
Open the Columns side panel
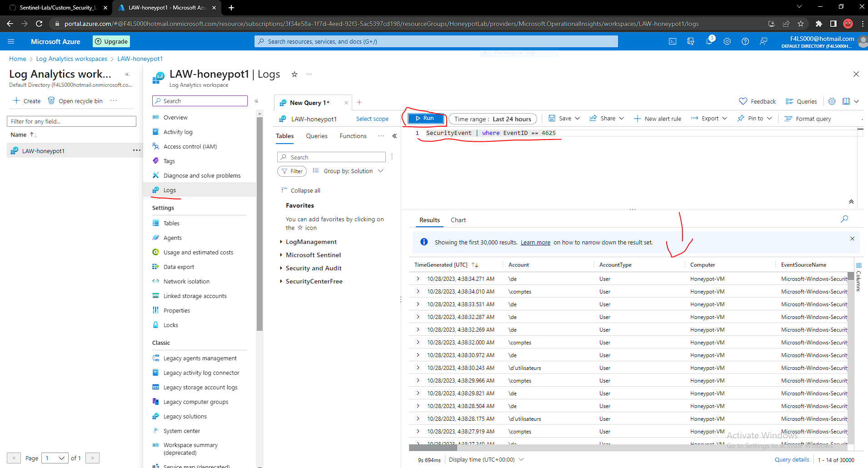pyautogui.click(x=858, y=277)
